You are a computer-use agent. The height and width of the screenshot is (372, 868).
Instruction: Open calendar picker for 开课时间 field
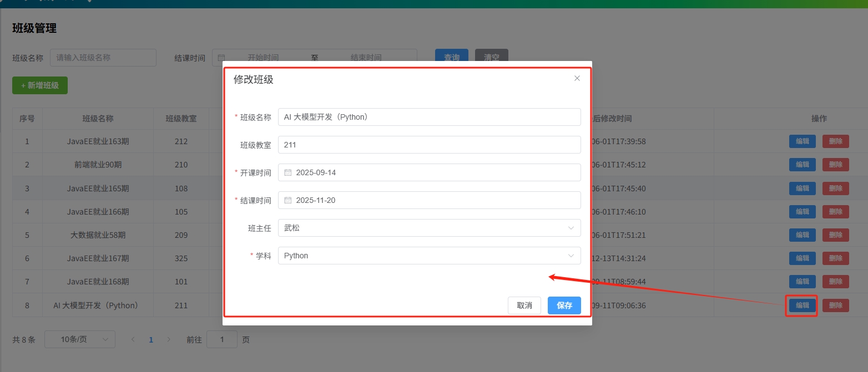click(x=287, y=172)
